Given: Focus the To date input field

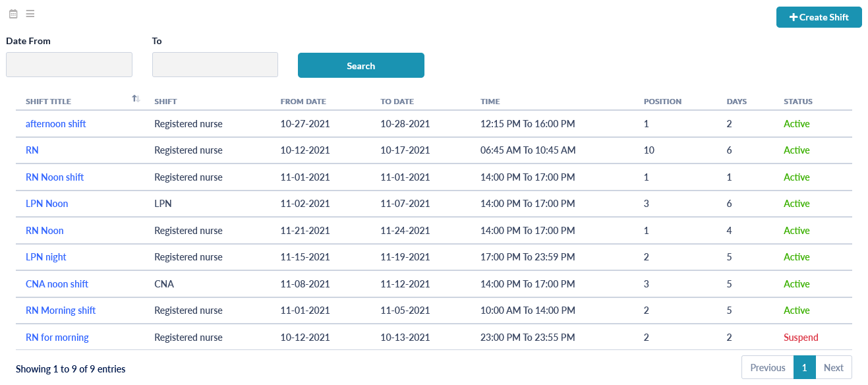Looking at the screenshot, I should 215,65.
